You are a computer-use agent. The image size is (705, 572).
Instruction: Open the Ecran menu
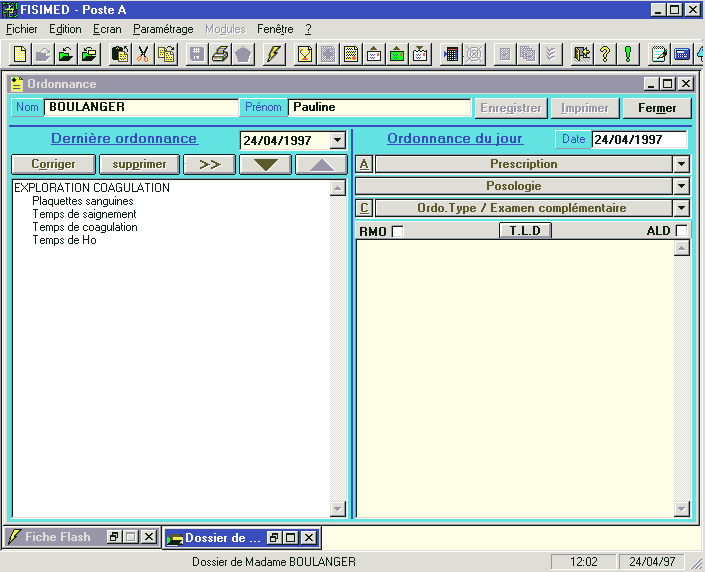[x=107, y=29]
